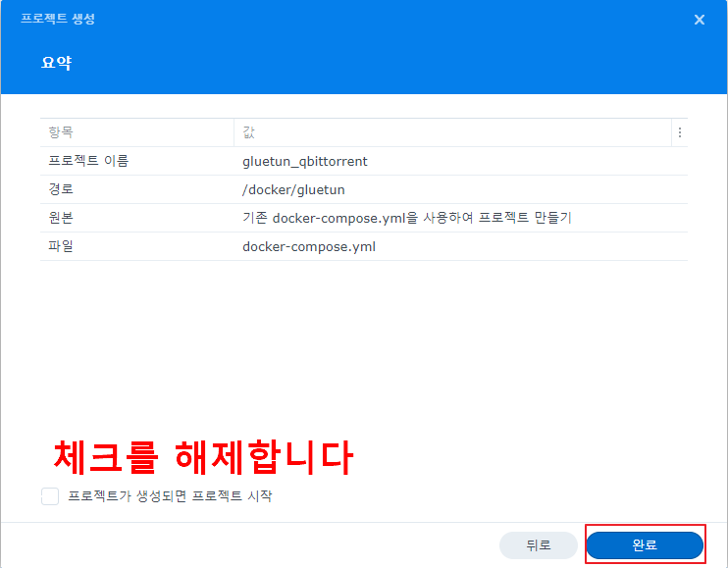Click the 기존 docker-compose.yml을 사용하여 value
728x568 pixels.
coord(407,218)
